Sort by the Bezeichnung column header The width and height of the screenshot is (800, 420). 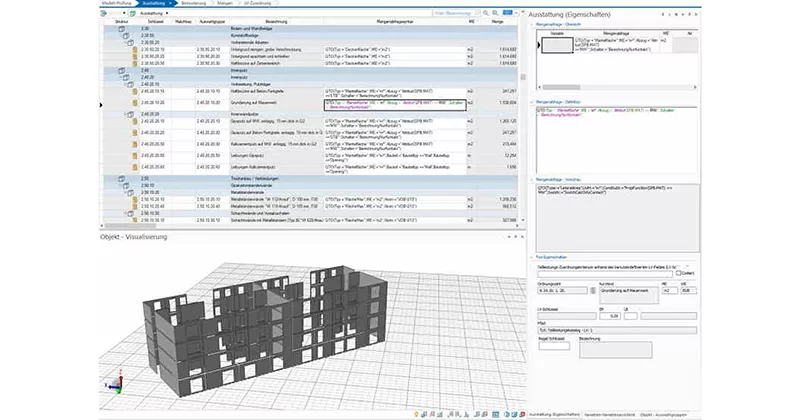pyautogui.click(x=276, y=22)
